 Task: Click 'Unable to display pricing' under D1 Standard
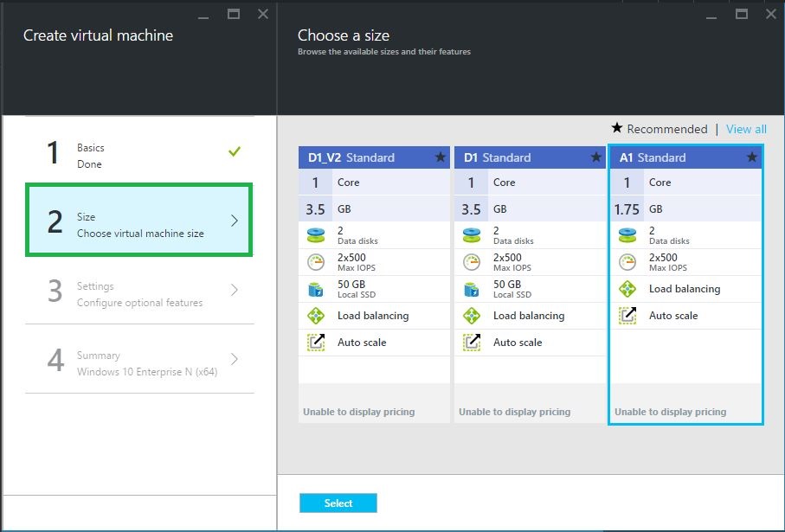515,412
